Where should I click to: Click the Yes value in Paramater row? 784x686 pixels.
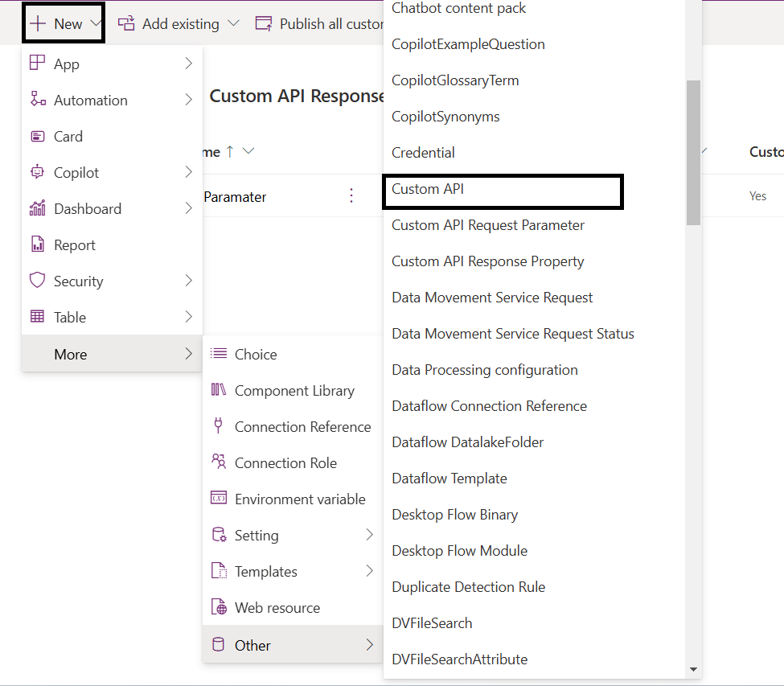[x=757, y=196]
